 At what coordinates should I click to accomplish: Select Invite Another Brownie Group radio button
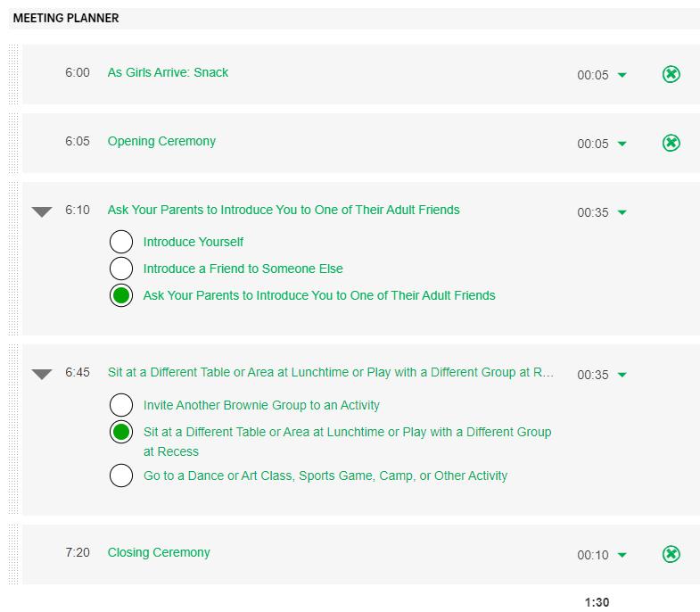(121, 405)
